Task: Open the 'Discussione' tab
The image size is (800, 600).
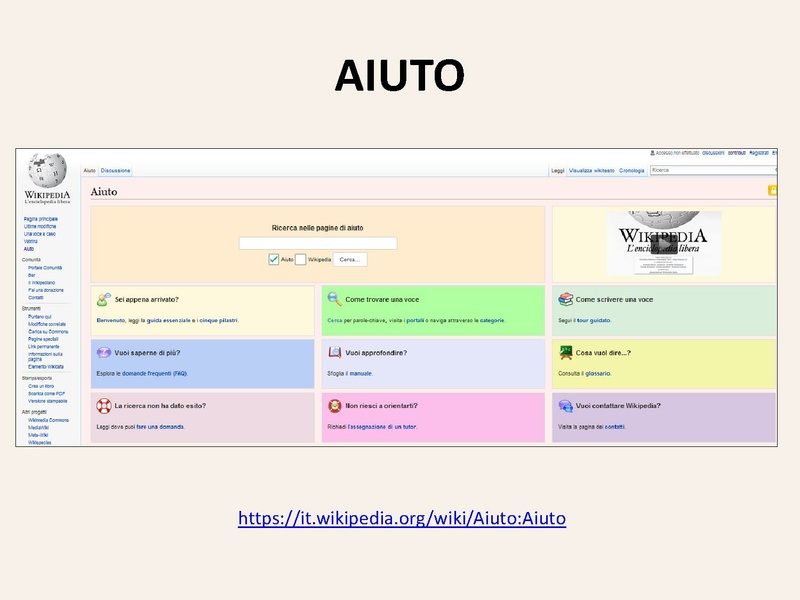Action: [115, 171]
